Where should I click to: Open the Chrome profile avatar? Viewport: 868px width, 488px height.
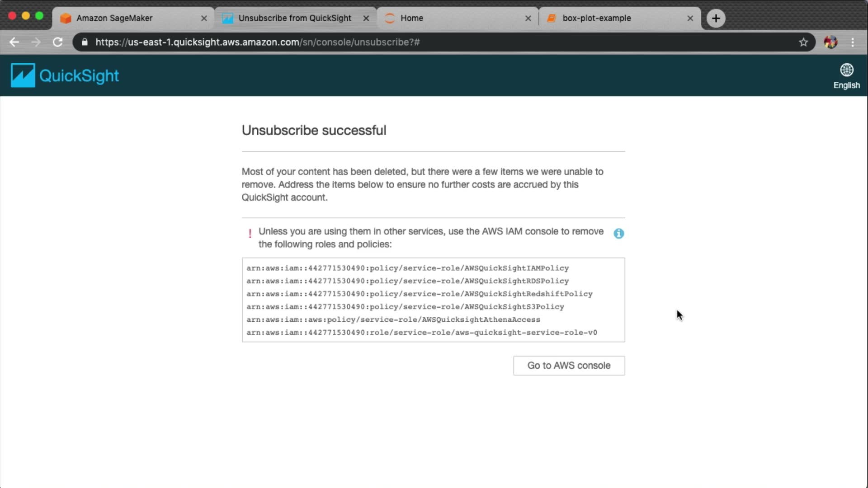830,42
